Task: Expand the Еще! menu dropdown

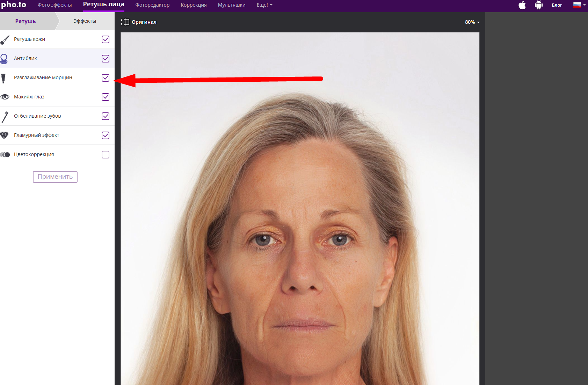Action: pyautogui.click(x=264, y=5)
